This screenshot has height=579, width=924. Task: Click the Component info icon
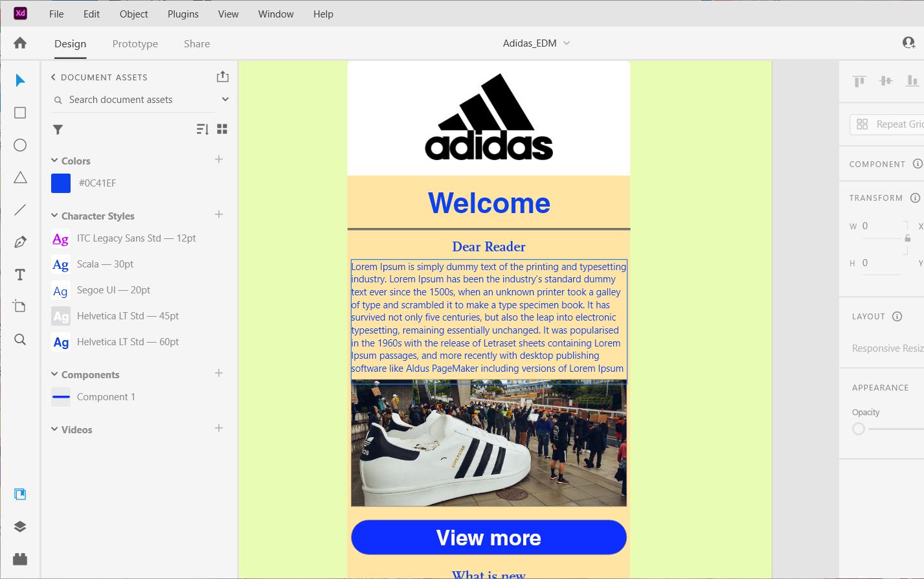918,164
